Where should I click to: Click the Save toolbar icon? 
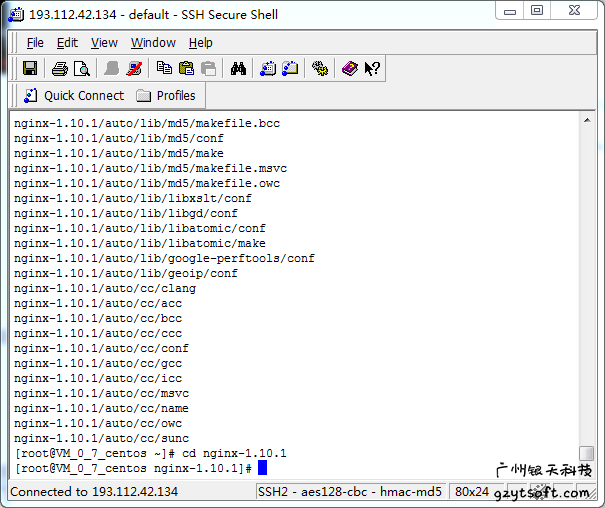pos(30,69)
